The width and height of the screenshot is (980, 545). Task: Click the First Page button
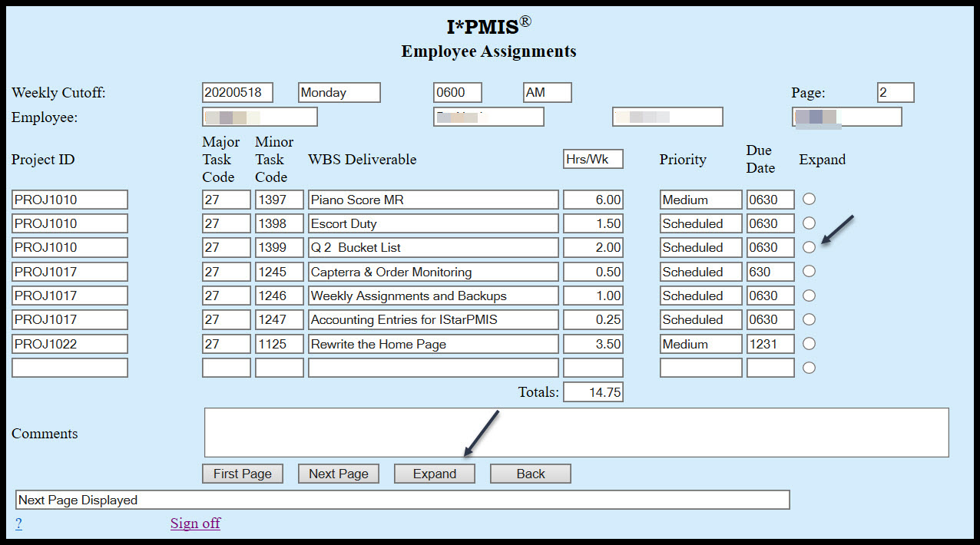click(x=242, y=473)
